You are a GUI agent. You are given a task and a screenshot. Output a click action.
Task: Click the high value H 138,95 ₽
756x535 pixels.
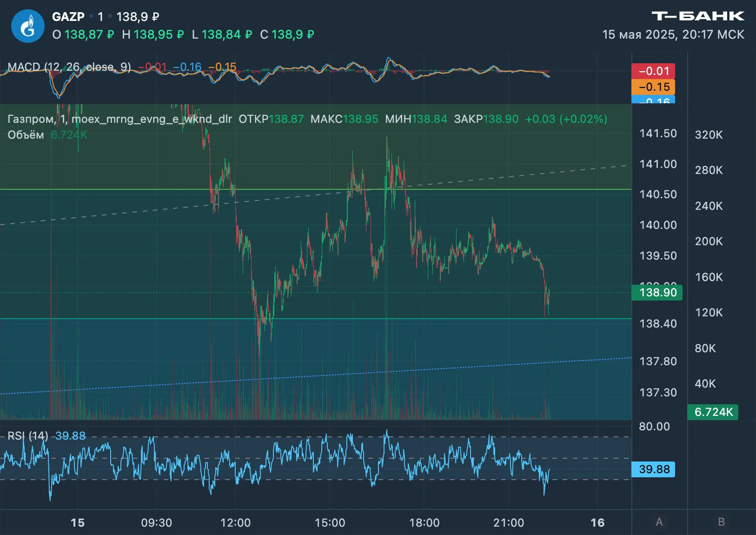click(x=153, y=34)
